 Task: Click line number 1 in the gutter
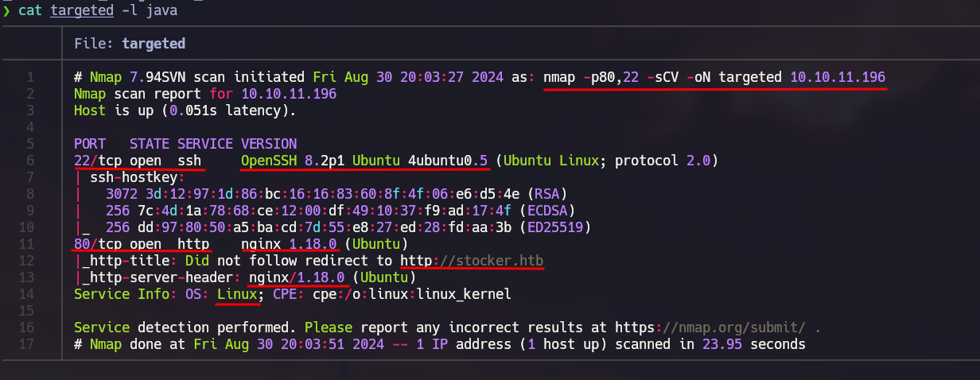(30, 78)
